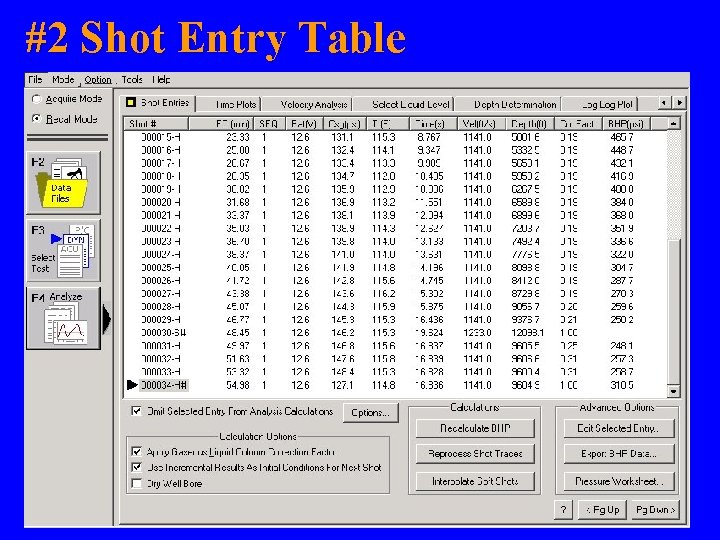Click the Shot # column header
The height and width of the screenshot is (540, 720).
coord(156,124)
